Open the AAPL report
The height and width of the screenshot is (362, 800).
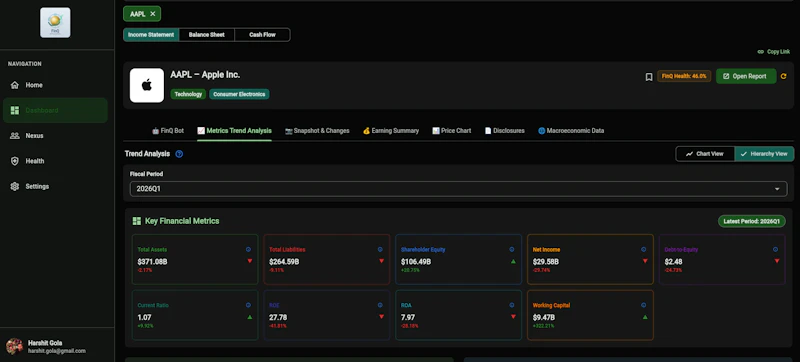coord(746,76)
